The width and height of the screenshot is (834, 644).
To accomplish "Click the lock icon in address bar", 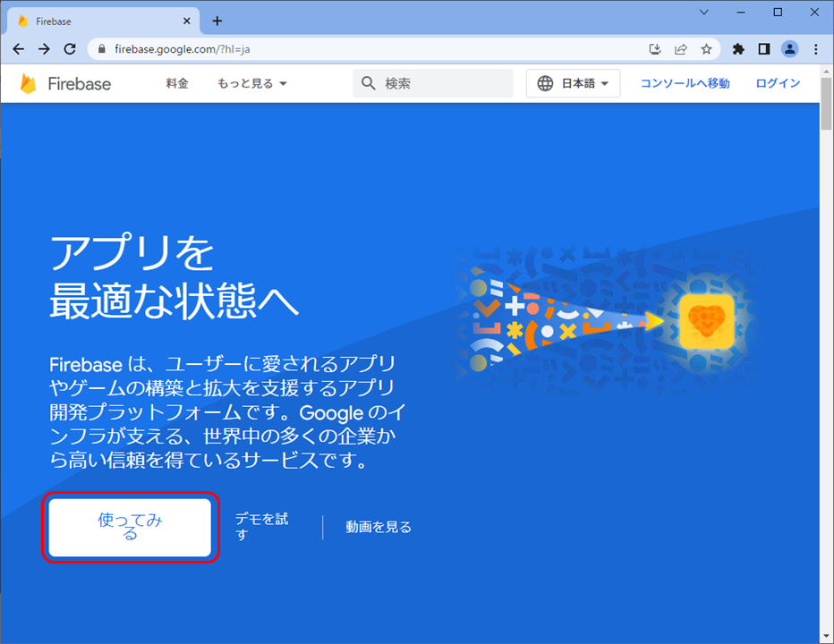I will [x=102, y=49].
